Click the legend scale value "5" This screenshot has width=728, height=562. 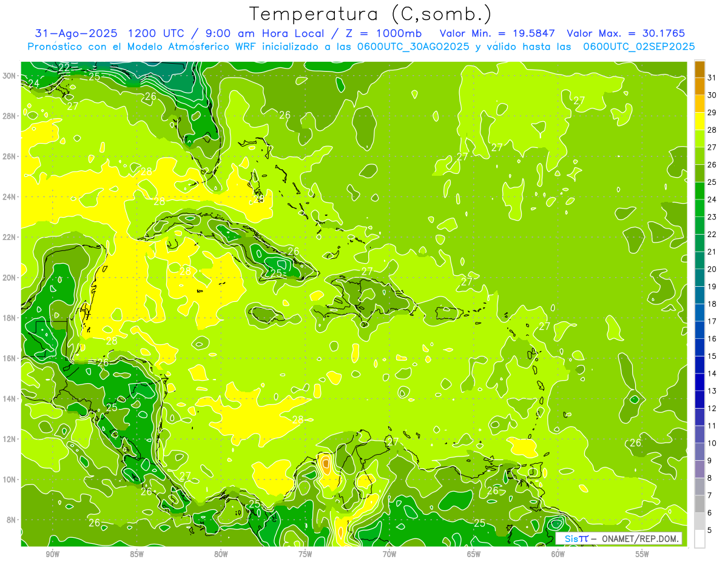(x=710, y=530)
